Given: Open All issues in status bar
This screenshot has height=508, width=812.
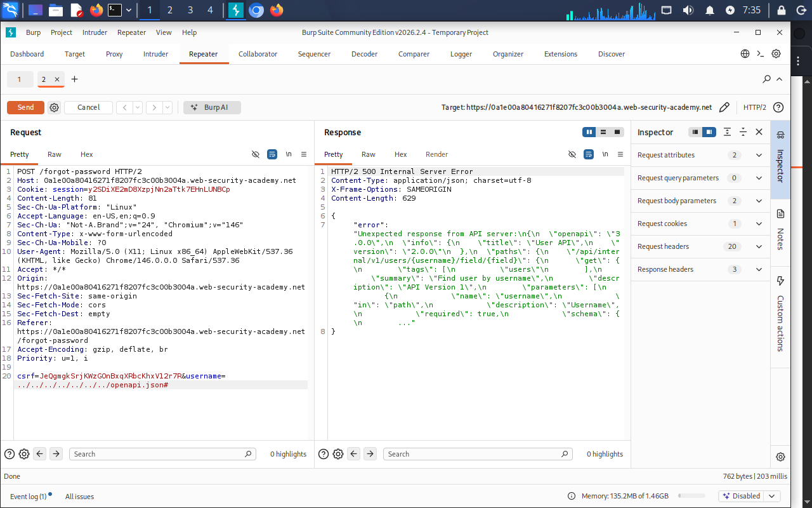Looking at the screenshot, I should [79, 497].
